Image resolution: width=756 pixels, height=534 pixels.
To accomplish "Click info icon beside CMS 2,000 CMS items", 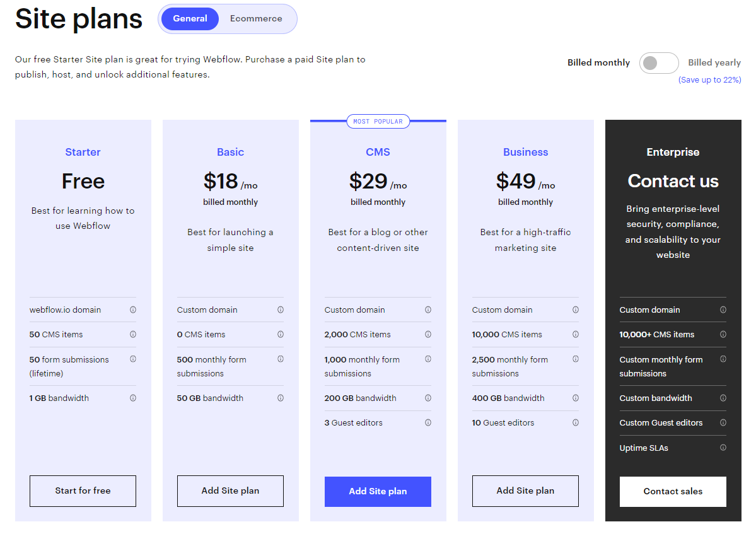I will pos(428,334).
